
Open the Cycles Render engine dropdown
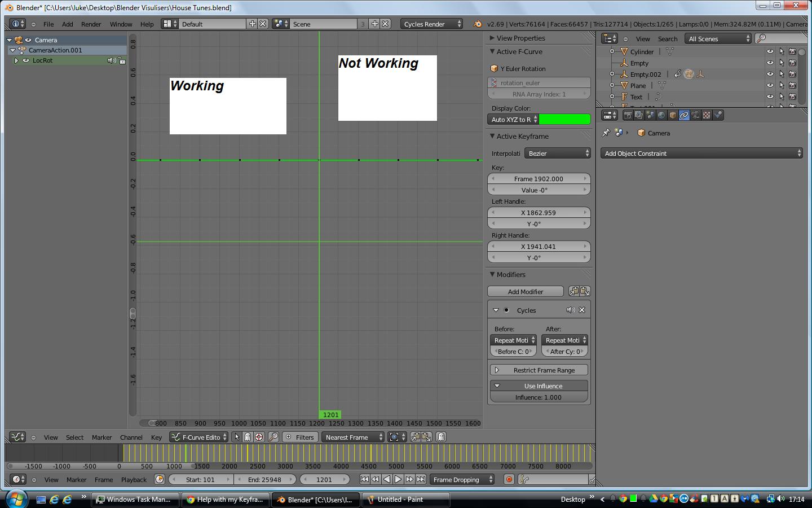[432, 24]
